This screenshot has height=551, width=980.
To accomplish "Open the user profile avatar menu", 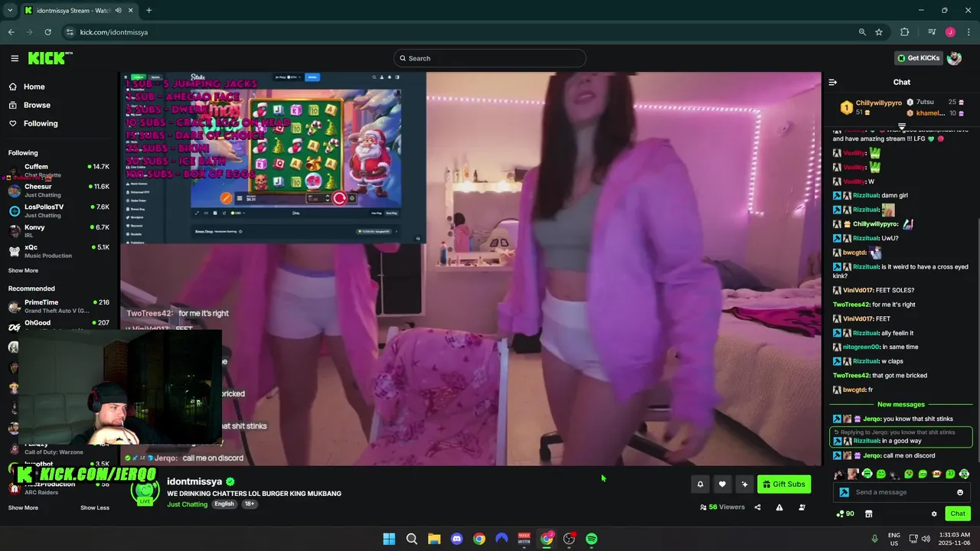I will [954, 58].
